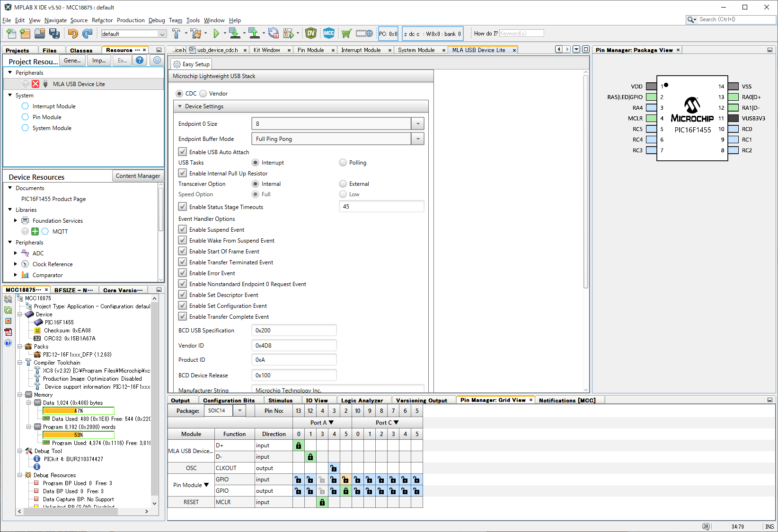The height and width of the screenshot is (532, 778).
Task: Open Endpoint 0 Size dropdown
Action: (418, 124)
